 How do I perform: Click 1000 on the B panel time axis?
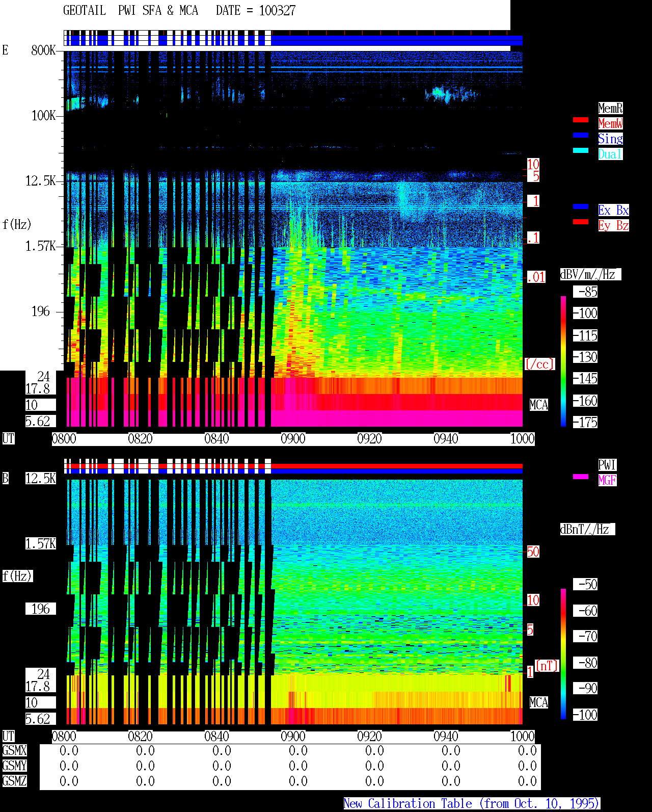pos(523,736)
